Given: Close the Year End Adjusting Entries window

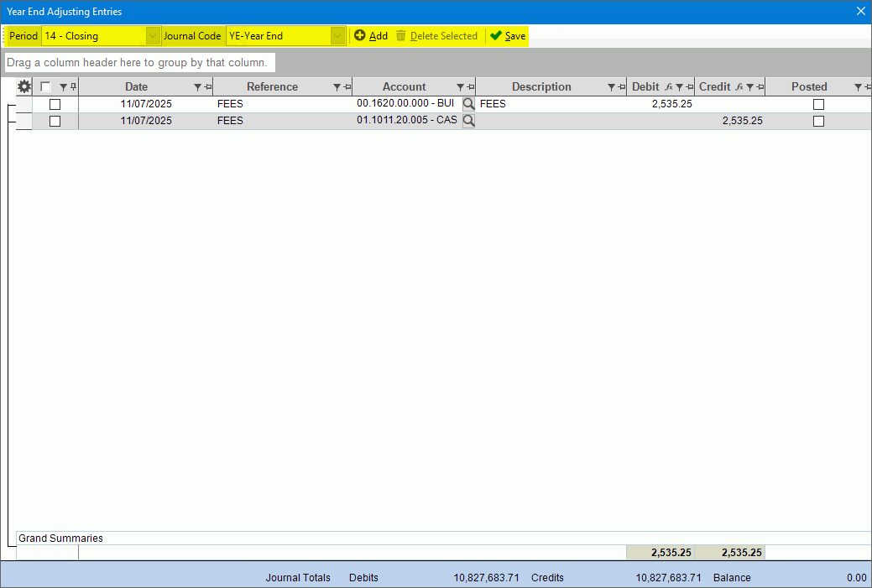Looking at the screenshot, I should tap(860, 12).
